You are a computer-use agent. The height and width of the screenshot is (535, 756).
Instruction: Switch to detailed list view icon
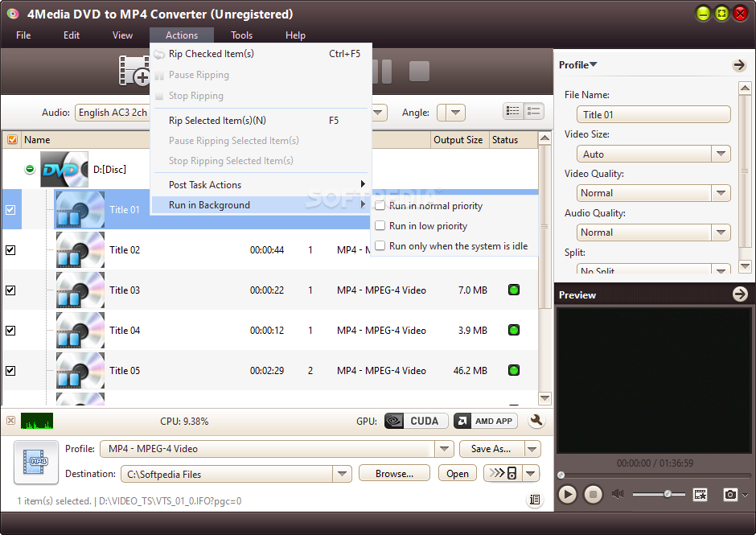(x=513, y=112)
